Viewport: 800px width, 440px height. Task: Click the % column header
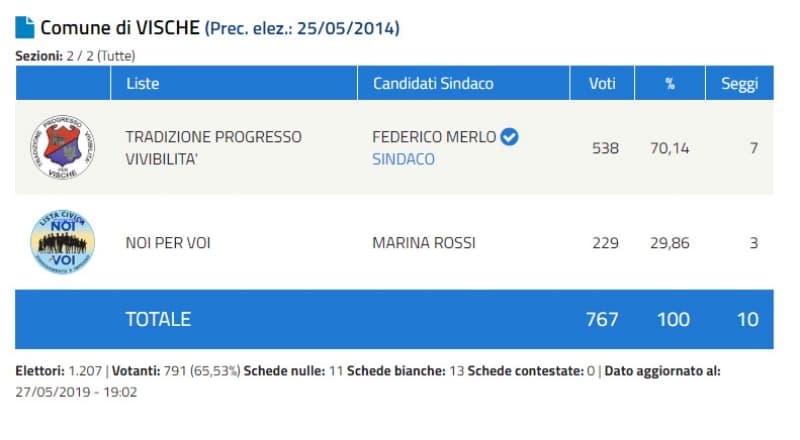click(x=671, y=83)
